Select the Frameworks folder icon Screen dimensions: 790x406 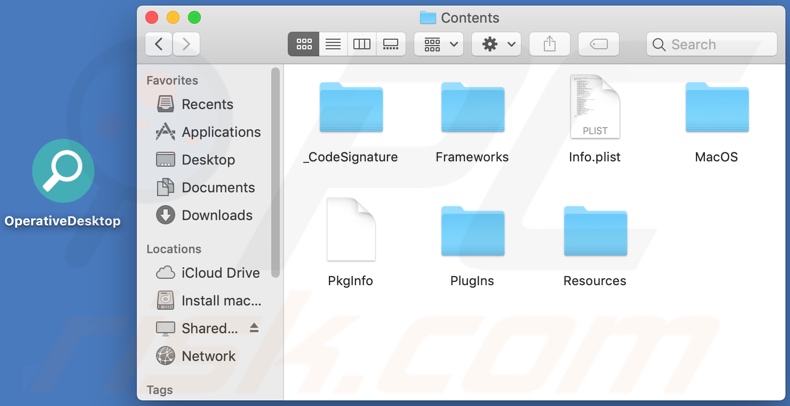(473, 108)
